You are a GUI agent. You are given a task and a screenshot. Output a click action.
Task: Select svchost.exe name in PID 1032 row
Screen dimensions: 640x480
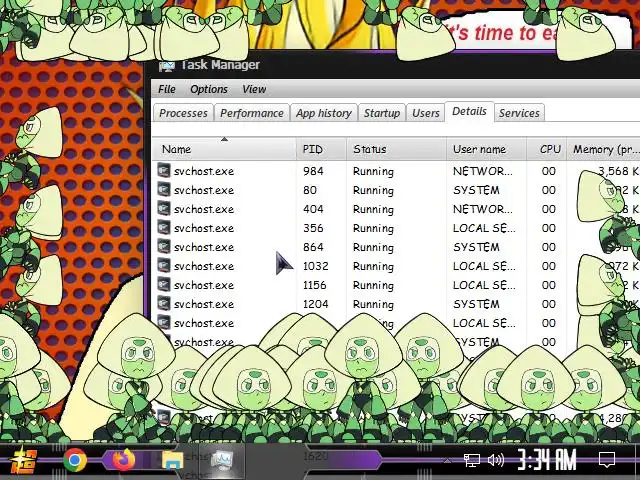(204, 267)
